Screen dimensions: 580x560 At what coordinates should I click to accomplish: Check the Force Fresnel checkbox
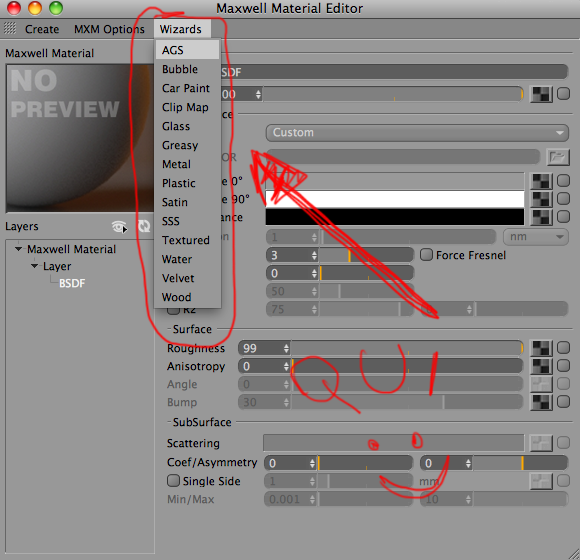tap(426, 254)
